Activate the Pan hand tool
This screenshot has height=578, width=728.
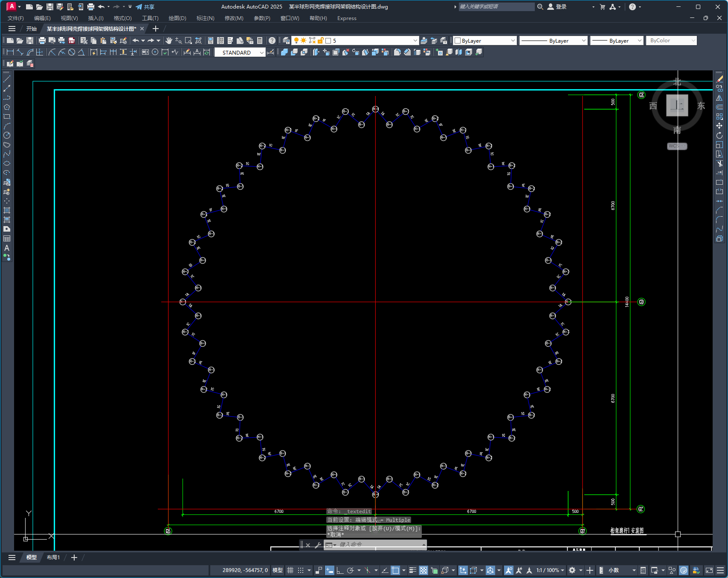coord(169,41)
